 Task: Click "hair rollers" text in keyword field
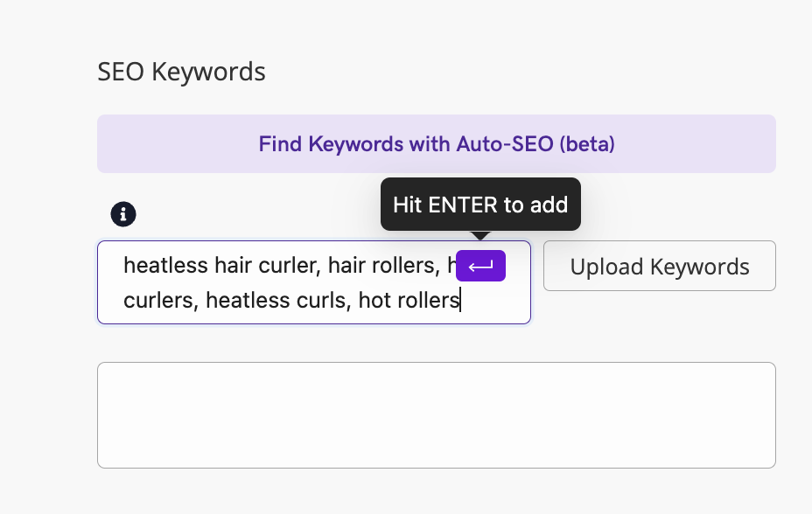coord(381,265)
